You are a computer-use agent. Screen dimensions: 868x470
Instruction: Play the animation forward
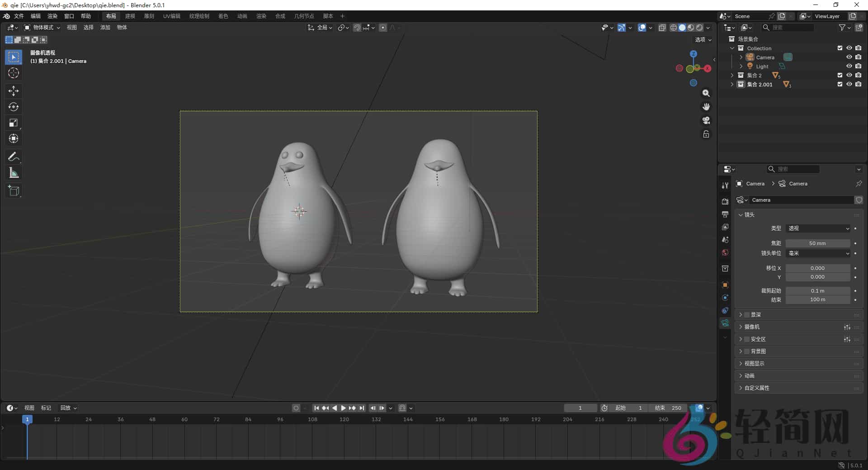[343, 408]
